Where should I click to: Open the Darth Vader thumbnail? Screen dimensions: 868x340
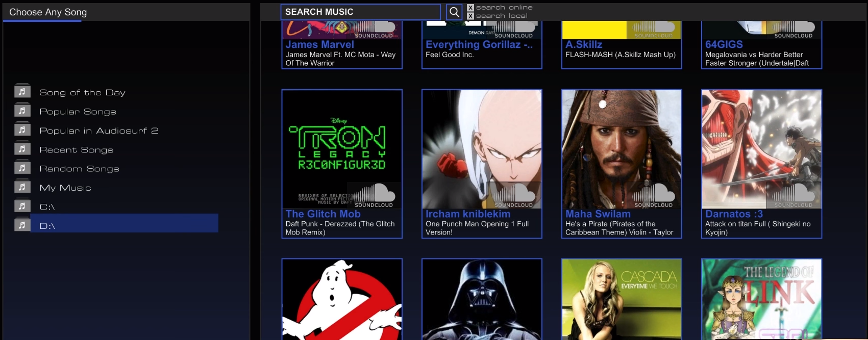coord(482,300)
